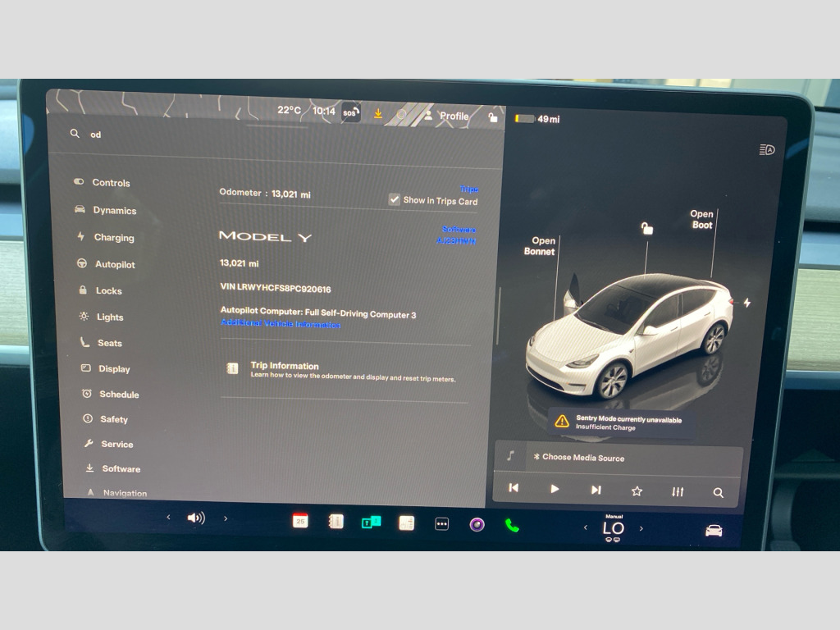This screenshot has width=840, height=630.
Task: Open the Calendar app icon
Action: [x=300, y=520]
